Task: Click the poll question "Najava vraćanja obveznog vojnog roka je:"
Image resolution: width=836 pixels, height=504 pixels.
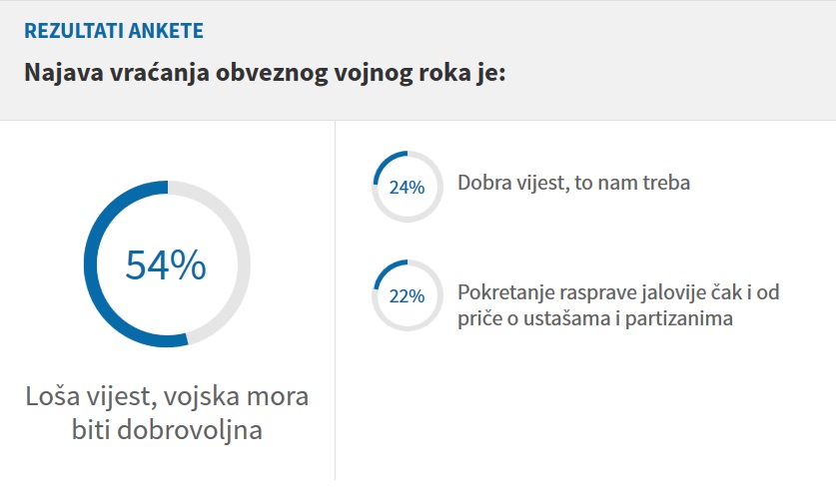Action: click(265, 75)
